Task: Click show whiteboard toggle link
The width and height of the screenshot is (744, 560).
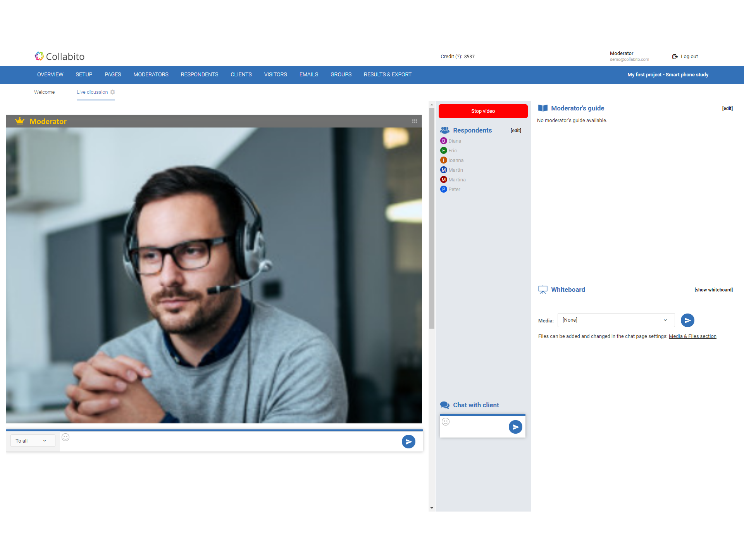Action: tap(713, 290)
